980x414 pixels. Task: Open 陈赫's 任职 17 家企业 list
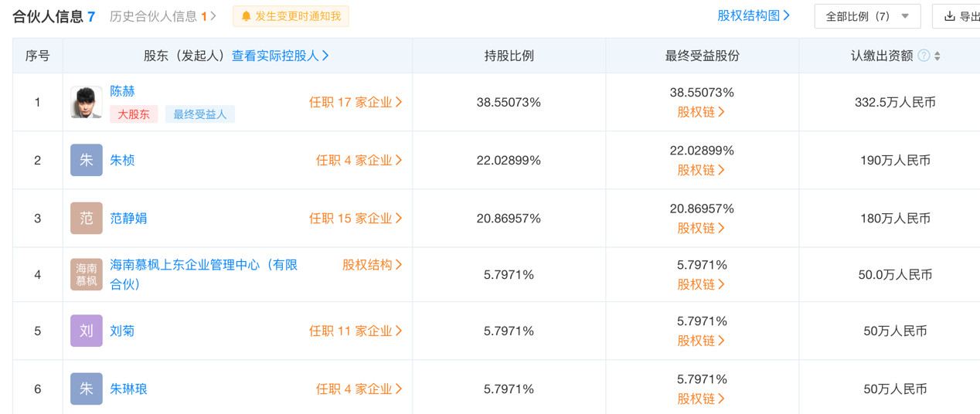click(x=356, y=102)
